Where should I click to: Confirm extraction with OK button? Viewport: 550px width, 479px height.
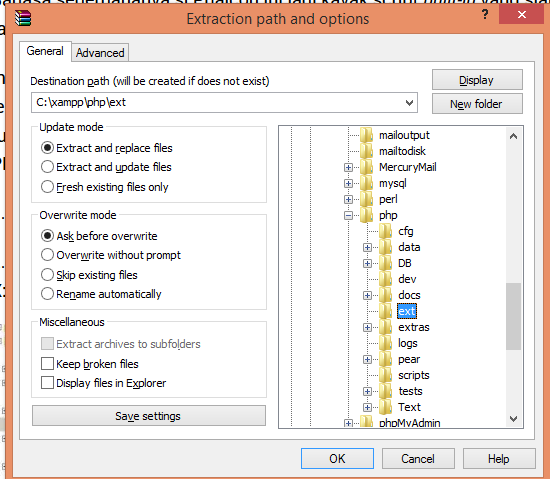click(337, 458)
